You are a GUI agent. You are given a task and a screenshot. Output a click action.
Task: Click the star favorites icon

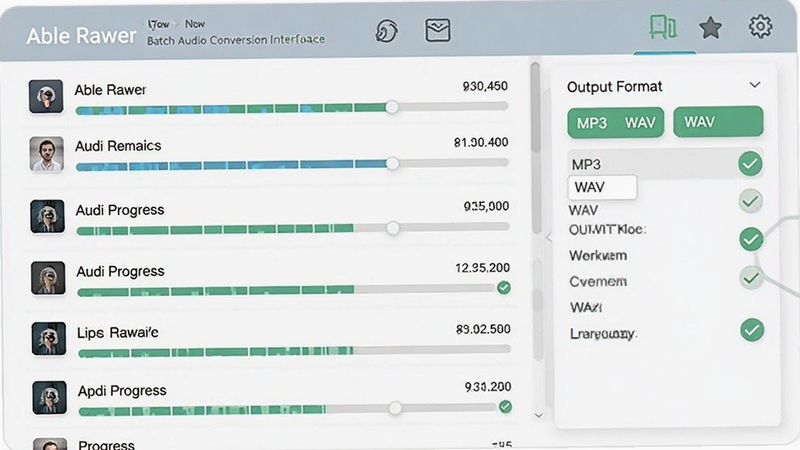coord(710,28)
